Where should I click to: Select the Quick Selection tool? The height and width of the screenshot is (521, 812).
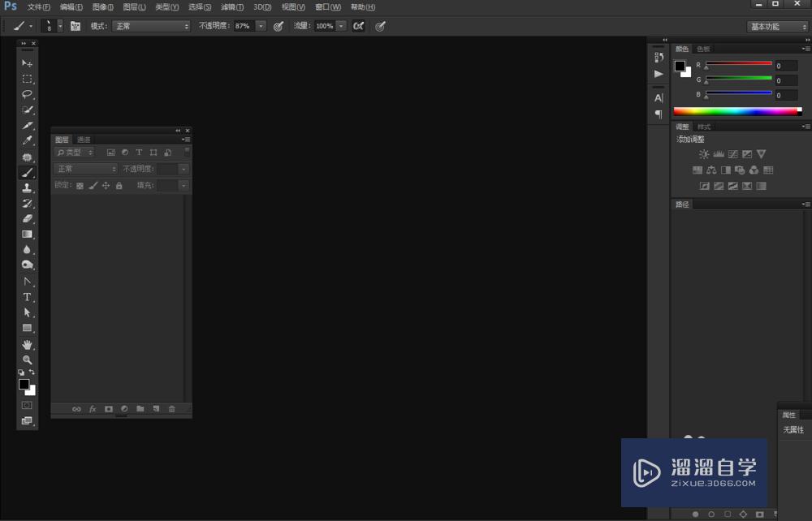[x=27, y=110]
